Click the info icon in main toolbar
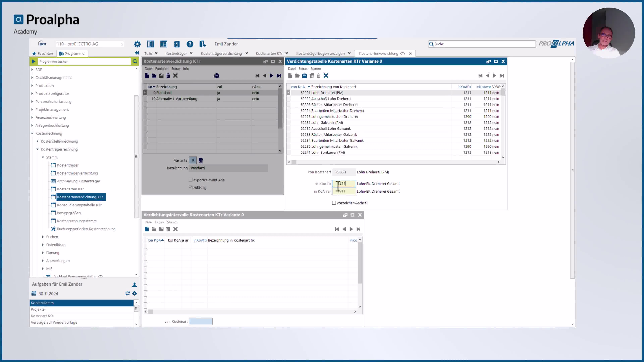 pos(177,44)
